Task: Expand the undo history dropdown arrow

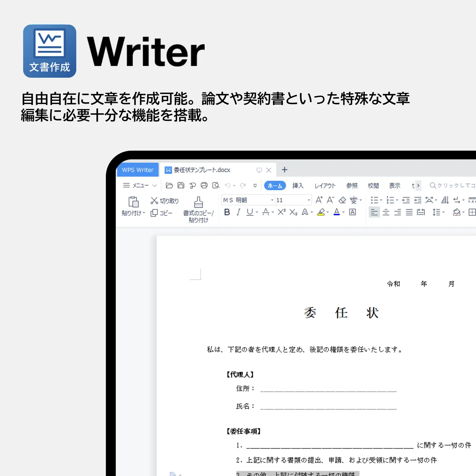Action: pos(234,186)
